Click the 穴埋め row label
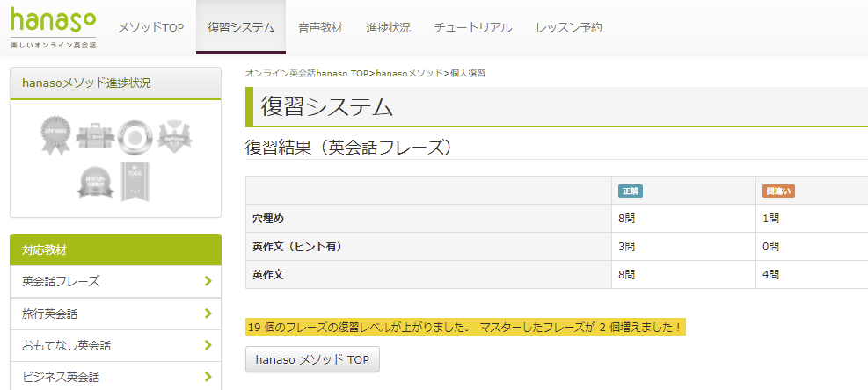 pyautogui.click(x=268, y=219)
